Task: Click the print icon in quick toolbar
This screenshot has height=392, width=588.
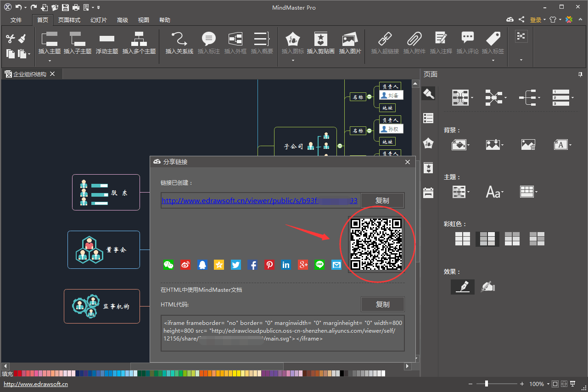Action: [x=76, y=7]
